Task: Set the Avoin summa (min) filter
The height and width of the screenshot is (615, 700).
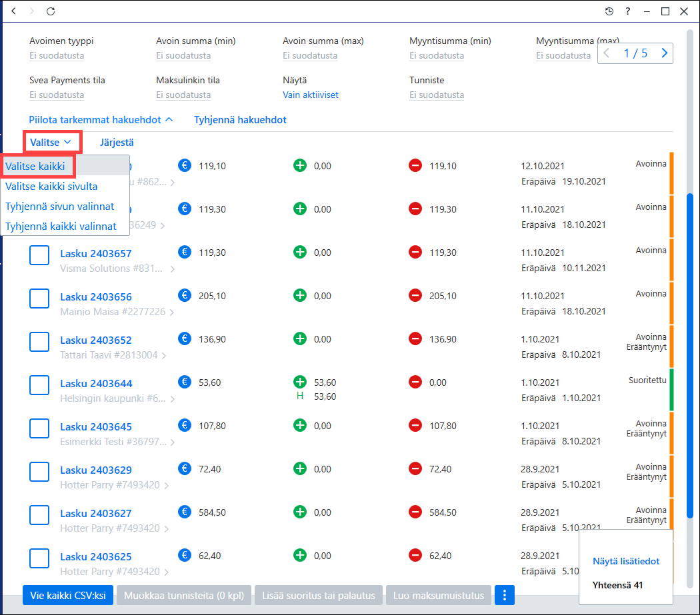Action: point(183,56)
